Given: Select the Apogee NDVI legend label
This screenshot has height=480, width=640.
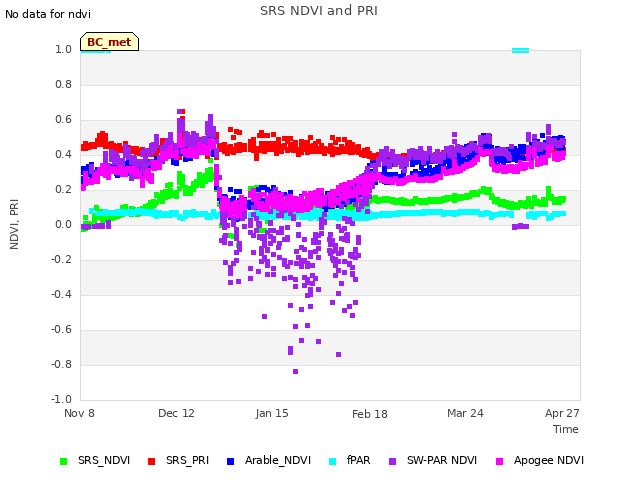Looking at the screenshot, I should click(549, 460).
